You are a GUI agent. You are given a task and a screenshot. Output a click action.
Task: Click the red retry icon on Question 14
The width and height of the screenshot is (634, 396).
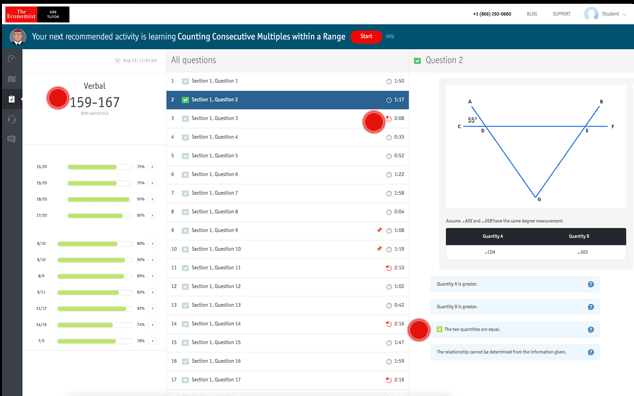(x=389, y=324)
